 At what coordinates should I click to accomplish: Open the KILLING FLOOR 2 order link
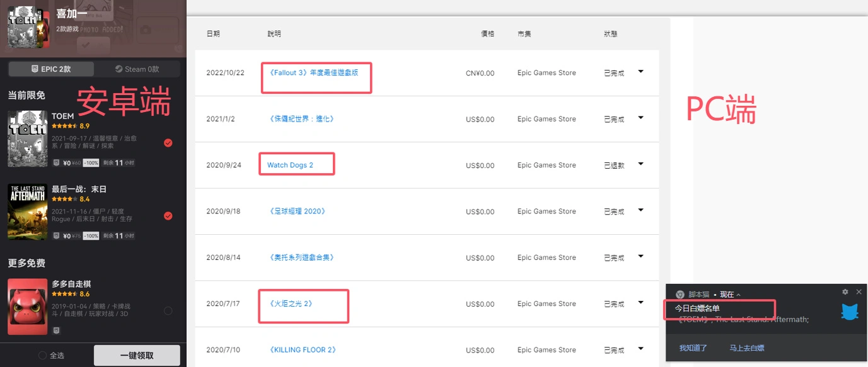click(x=303, y=350)
